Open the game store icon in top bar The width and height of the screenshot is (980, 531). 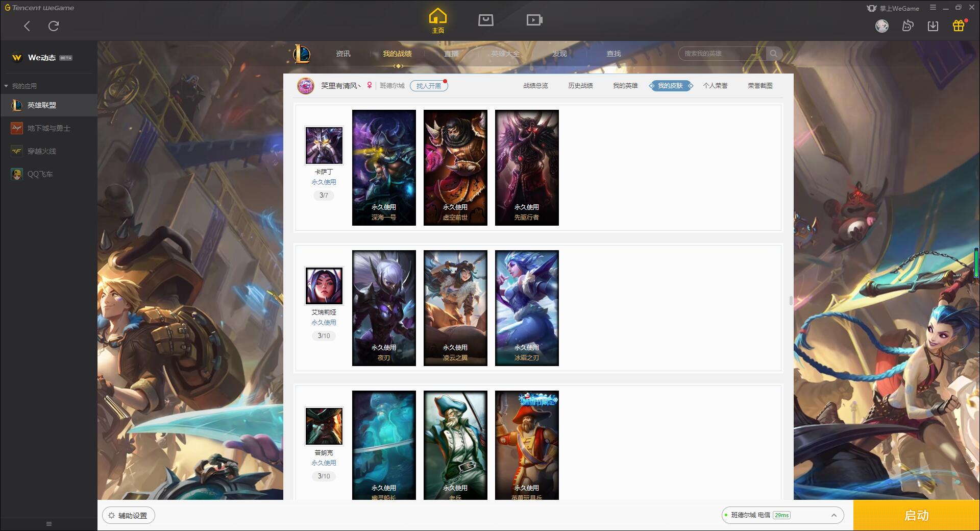point(486,20)
